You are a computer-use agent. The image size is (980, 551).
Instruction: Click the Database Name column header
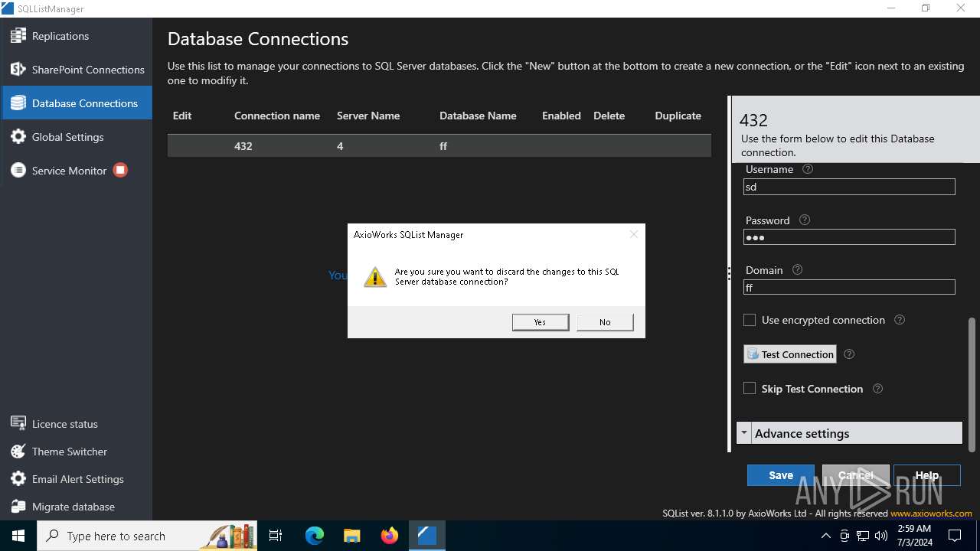[x=478, y=116]
